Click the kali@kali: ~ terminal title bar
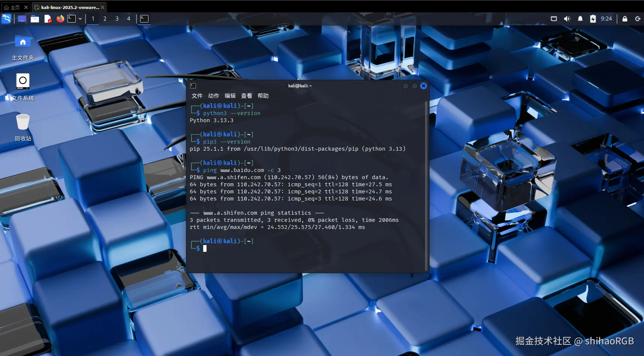This screenshot has width=644, height=356. (300, 86)
